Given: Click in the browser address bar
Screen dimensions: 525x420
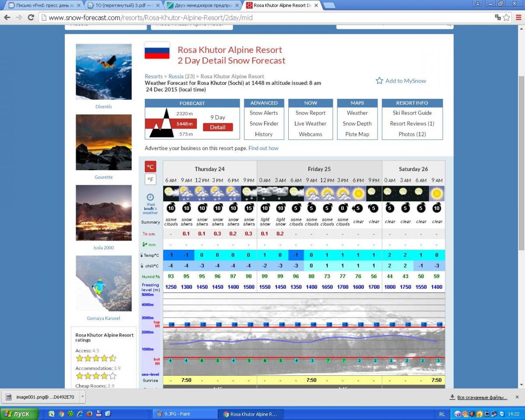Looking at the screenshot, I should point(267,17).
